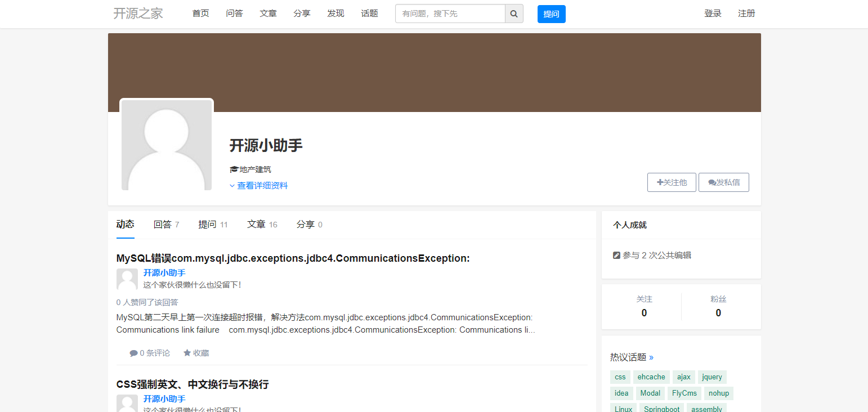Open the MySQL CommunicationsException post title
This screenshot has width=868, height=412.
pyautogui.click(x=293, y=258)
